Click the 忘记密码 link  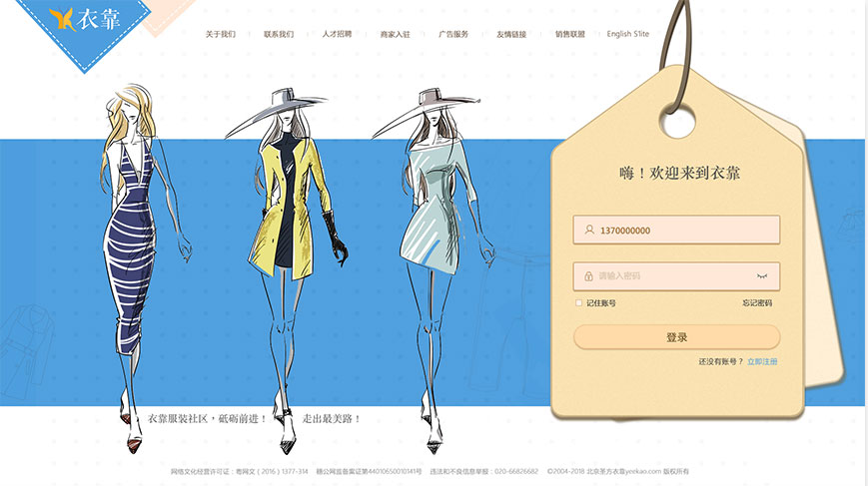pos(756,303)
